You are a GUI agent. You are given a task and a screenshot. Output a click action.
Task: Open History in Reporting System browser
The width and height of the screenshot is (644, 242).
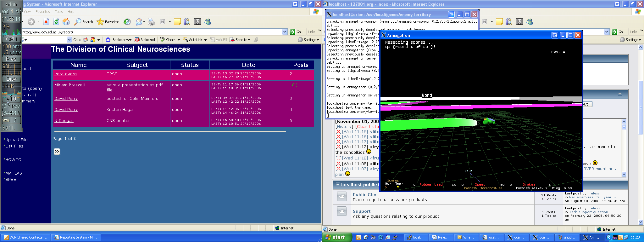click(127, 22)
